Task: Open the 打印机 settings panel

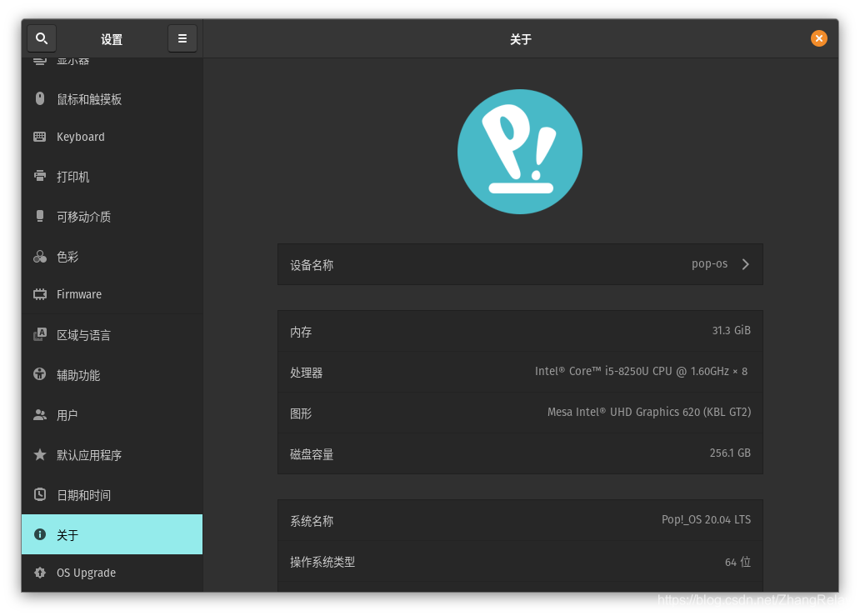Action: (x=112, y=176)
